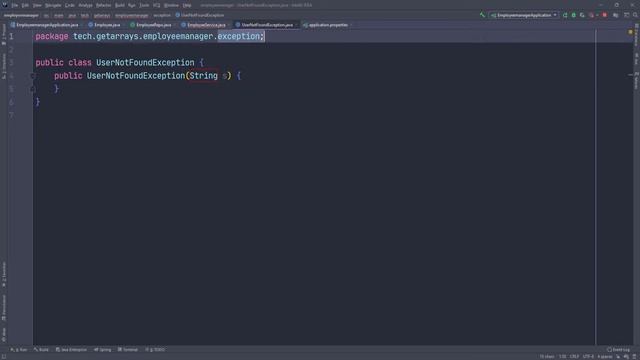This screenshot has width=640, height=360.
Task: Click 'src' in the navigation breadcrumb
Action: 46,16
